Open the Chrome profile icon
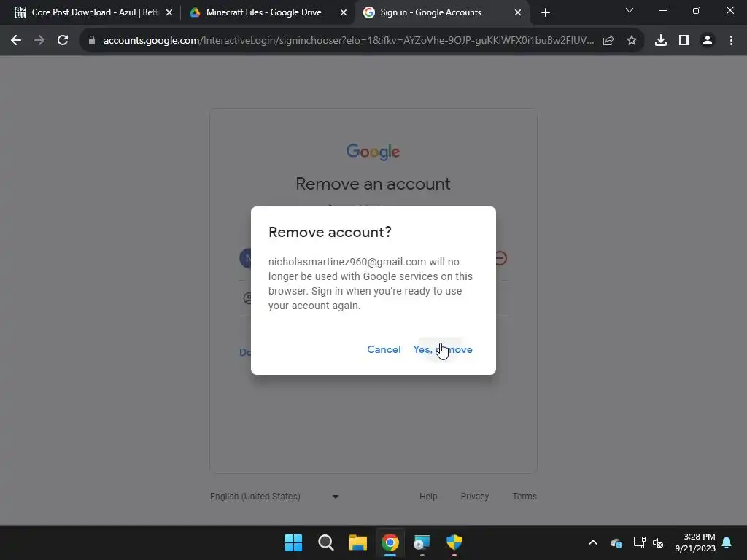This screenshot has width=747, height=560. [708, 41]
